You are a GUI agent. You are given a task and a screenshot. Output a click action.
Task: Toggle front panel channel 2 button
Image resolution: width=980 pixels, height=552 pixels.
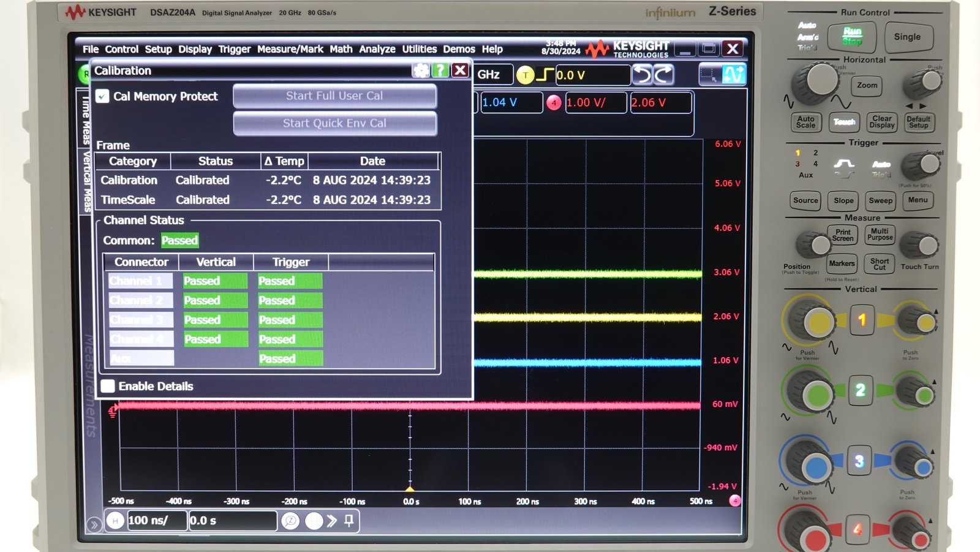860,390
